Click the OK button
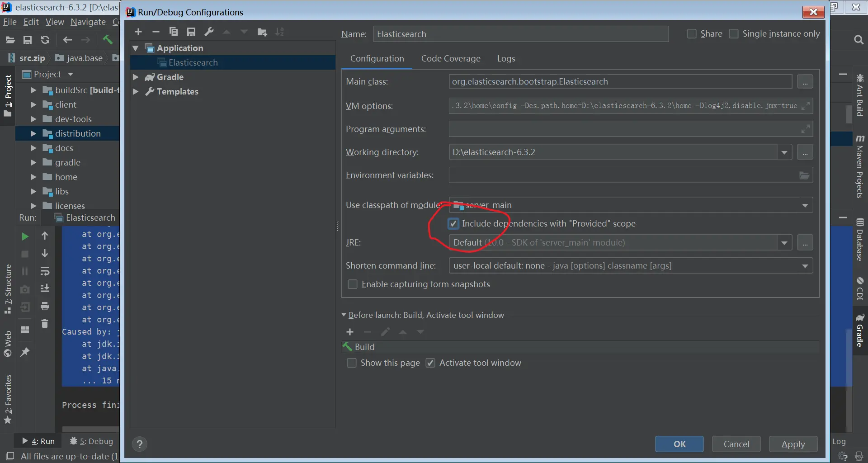 [679, 444]
